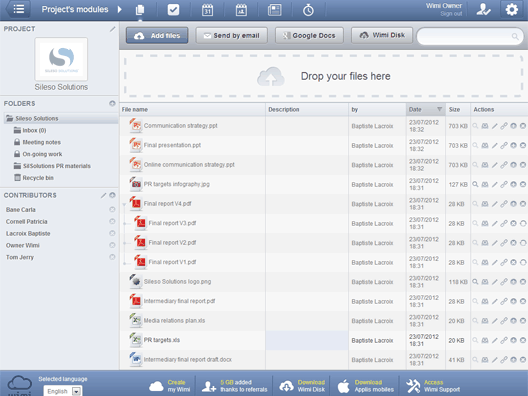This screenshot has width=528, height=396.
Task: Open the Calendar module showing 31
Action: [207, 10]
